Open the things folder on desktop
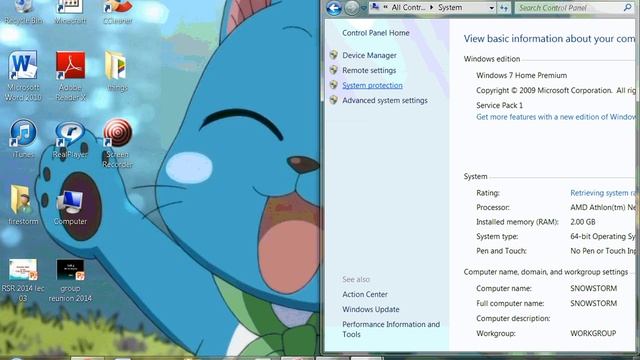This screenshot has width=640, height=360. click(x=118, y=71)
